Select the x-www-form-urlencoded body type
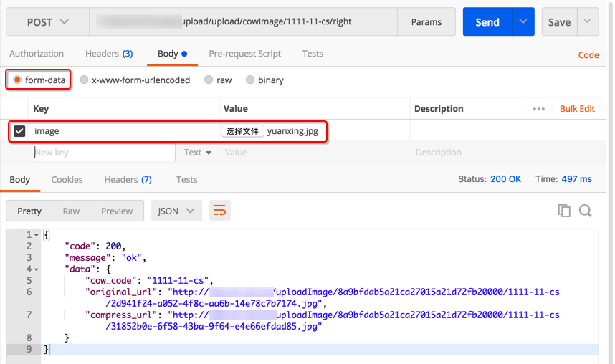The height and width of the screenshot is (364, 615). (85, 80)
